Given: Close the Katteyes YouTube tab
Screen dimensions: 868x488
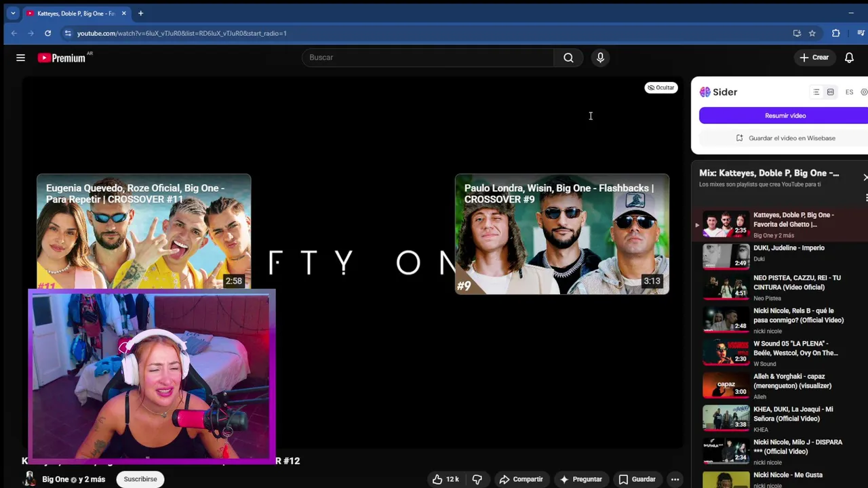Looking at the screenshot, I should pyautogui.click(x=123, y=13).
